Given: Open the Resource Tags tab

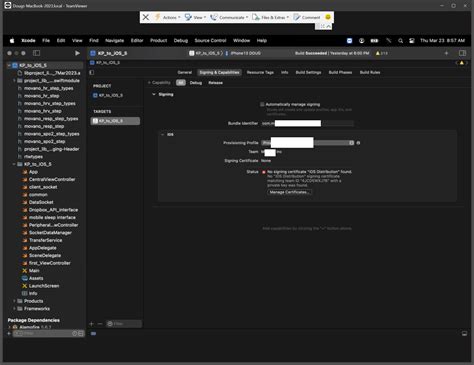Looking at the screenshot, I should point(260,72).
